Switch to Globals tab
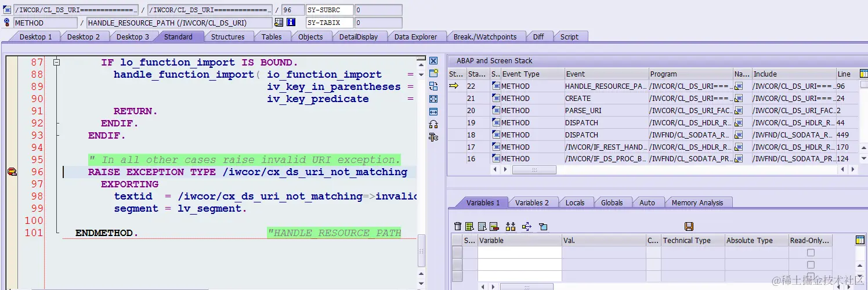This screenshot has height=290, width=868. point(612,202)
